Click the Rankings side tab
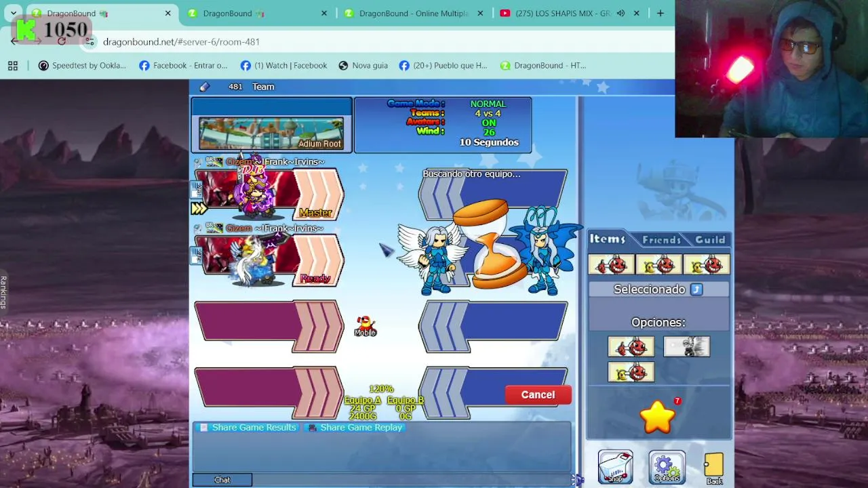Screen dimensions: 868x488 coord(3,291)
